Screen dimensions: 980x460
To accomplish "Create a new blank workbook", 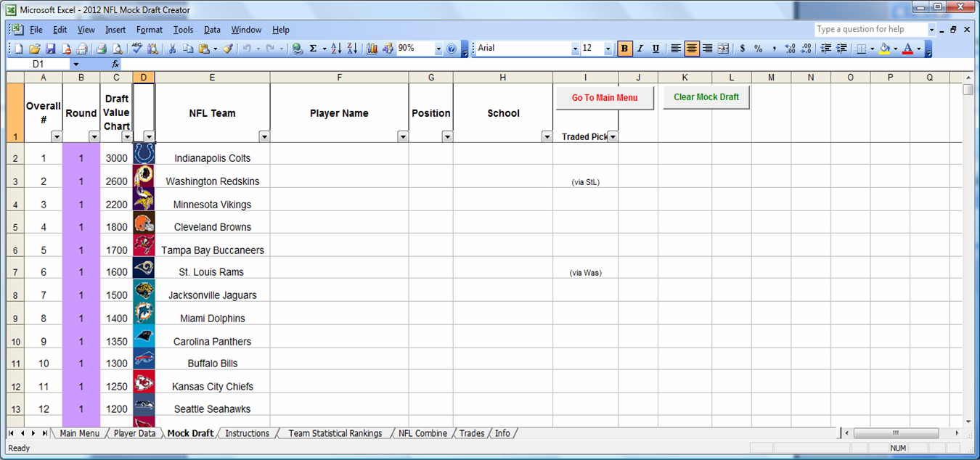I will point(19,49).
